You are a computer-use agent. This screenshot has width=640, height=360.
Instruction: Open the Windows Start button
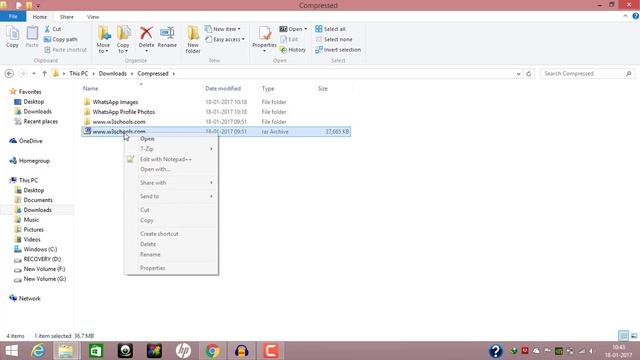[x=11, y=351]
